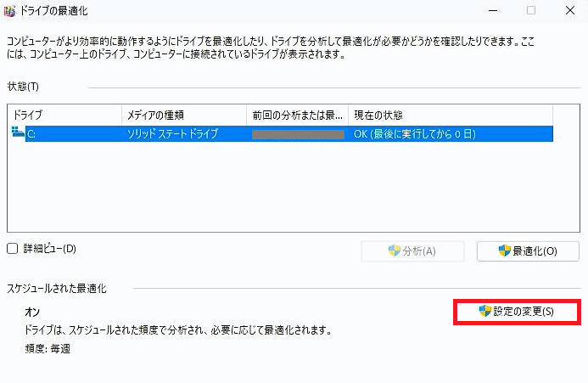Click the shield icon on 分析(A) button
Screen dimensions: 588x383
point(395,251)
